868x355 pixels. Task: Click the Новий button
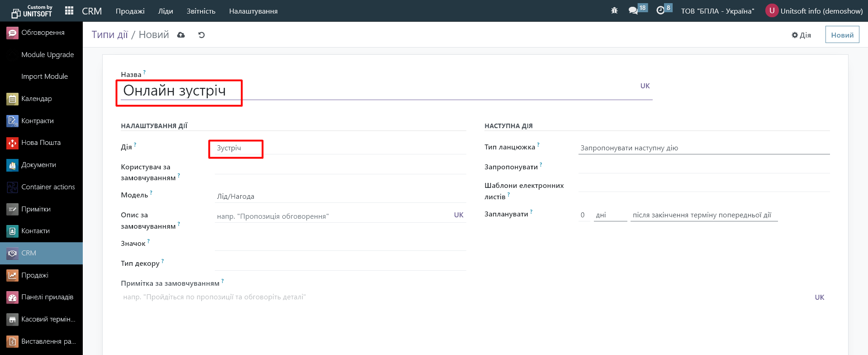pos(842,35)
